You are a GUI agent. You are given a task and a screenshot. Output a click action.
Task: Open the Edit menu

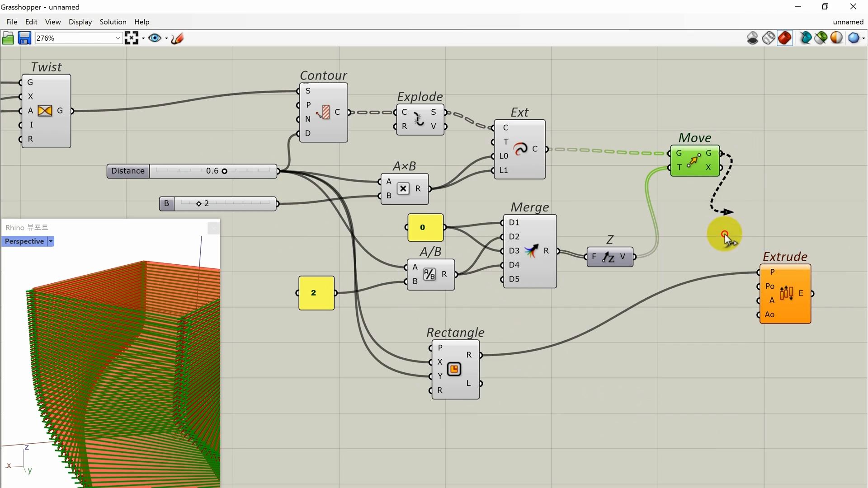click(x=31, y=22)
